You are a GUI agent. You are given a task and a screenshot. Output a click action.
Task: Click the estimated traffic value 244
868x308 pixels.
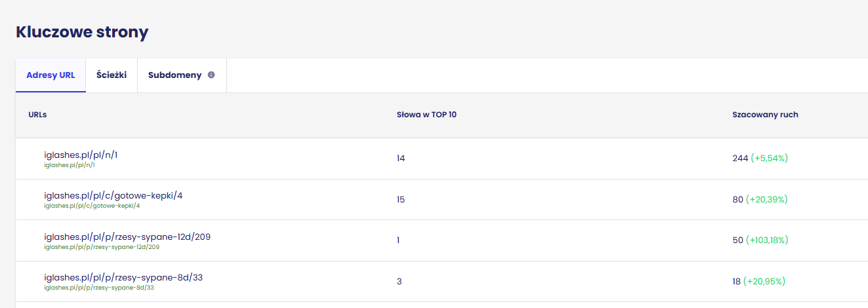tap(740, 159)
